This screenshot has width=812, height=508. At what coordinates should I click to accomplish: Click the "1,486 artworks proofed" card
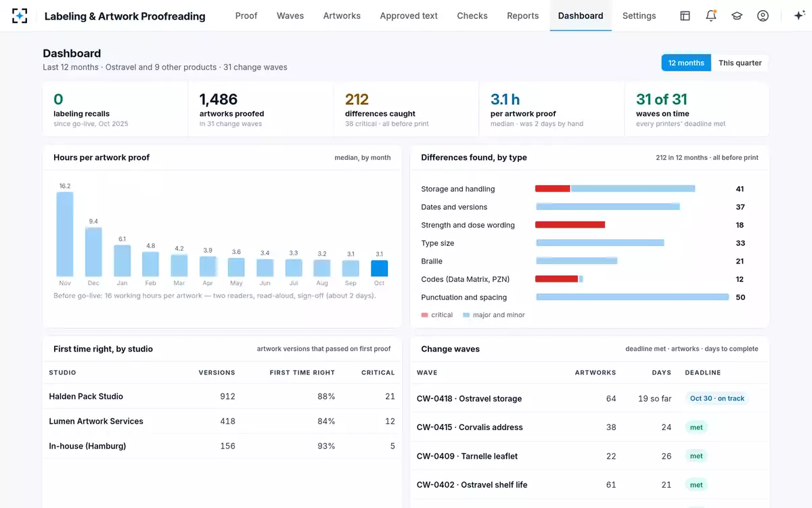(x=261, y=110)
